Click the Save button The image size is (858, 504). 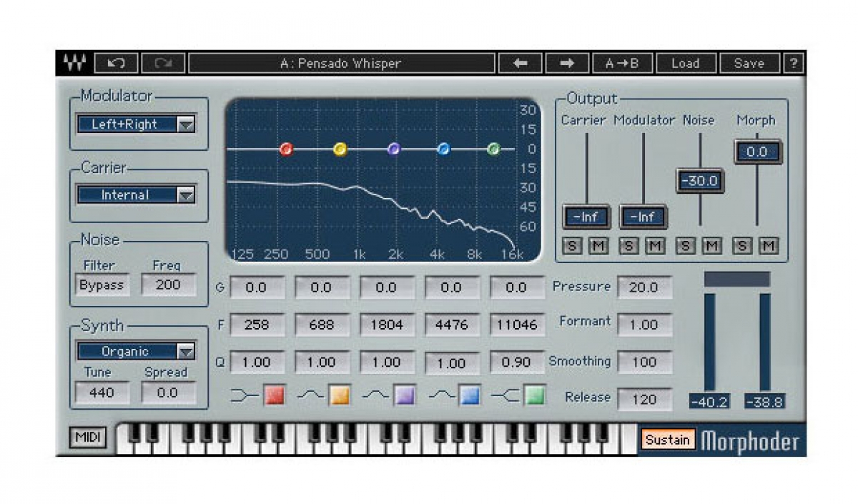[x=749, y=63]
